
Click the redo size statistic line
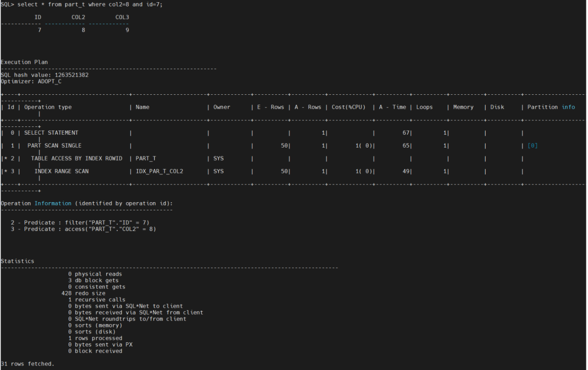point(84,293)
